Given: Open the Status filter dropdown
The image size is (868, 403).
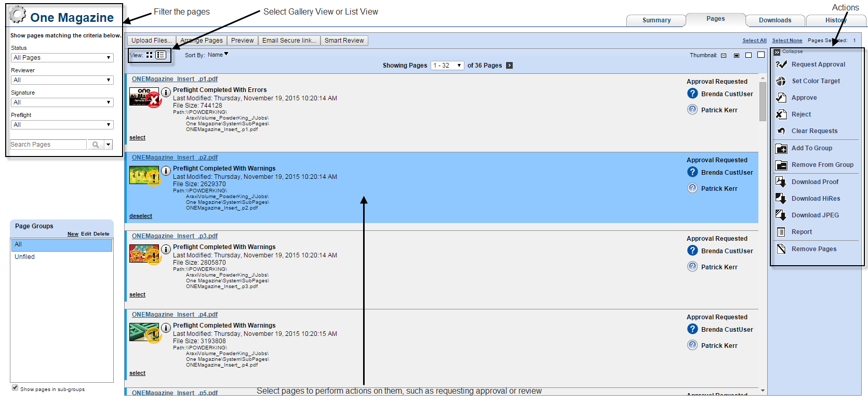Looking at the screenshot, I should tap(62, 58).
